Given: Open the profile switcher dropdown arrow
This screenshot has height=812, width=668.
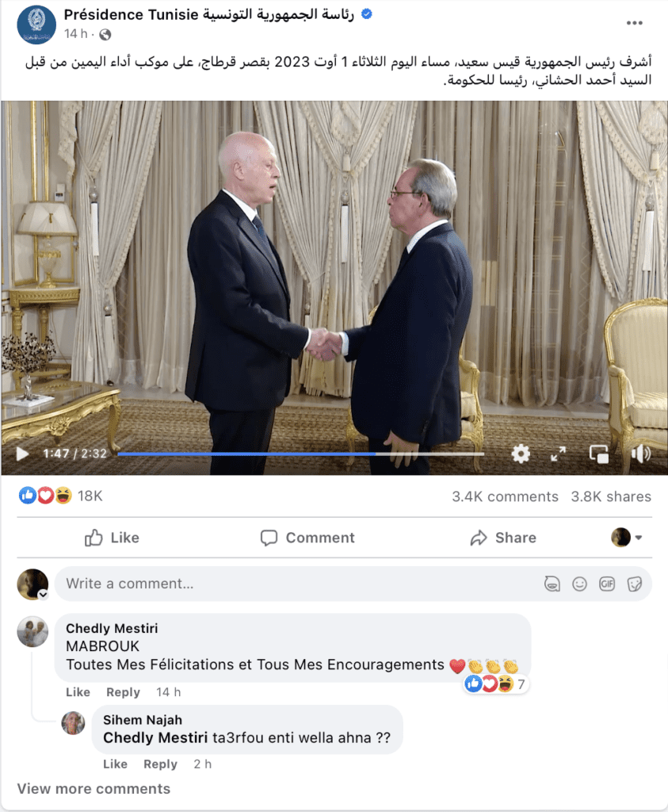Looking at the screenshot, I should coord(639,538).
